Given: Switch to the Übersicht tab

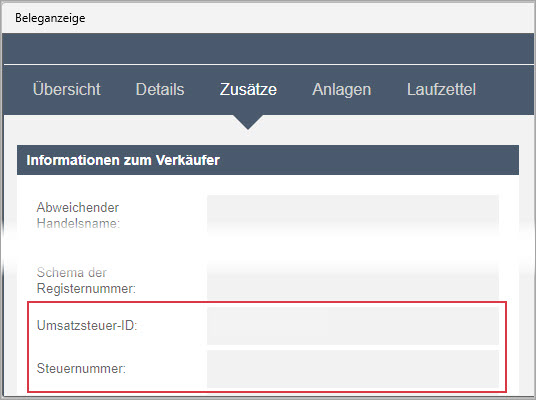Looking at the screenshot, I should 67,89.
